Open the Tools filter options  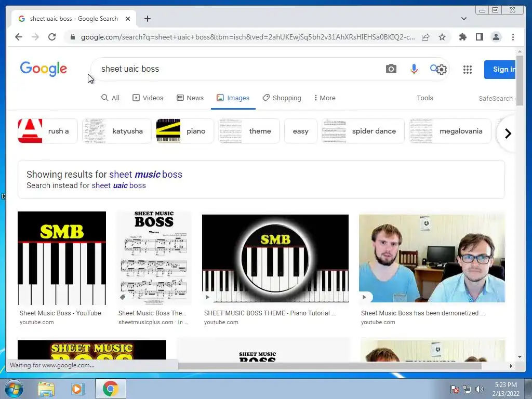pyautogui.click(x=425, y=98)
